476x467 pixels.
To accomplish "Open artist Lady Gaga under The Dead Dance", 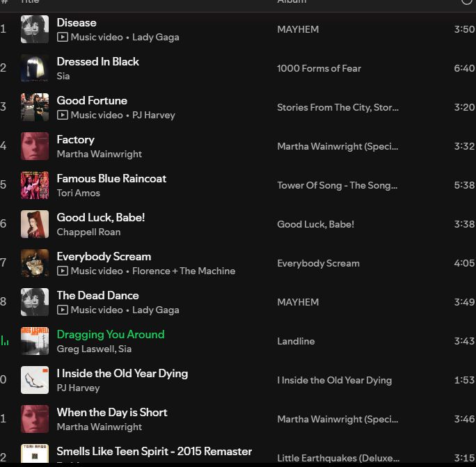I will [x=155, y=310].
